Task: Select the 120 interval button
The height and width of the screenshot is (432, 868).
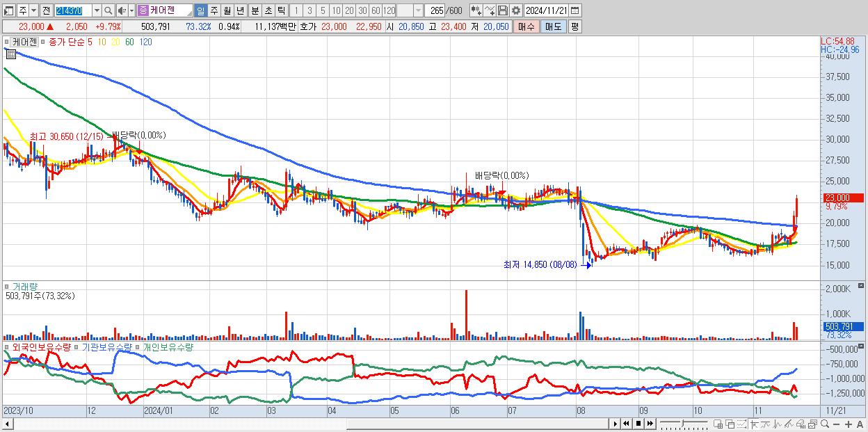Action: click(389, 10)
